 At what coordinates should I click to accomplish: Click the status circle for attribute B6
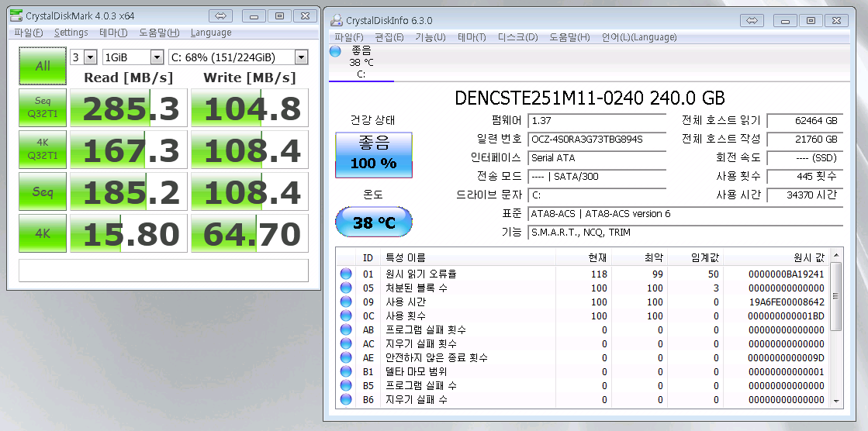point(346,399)
